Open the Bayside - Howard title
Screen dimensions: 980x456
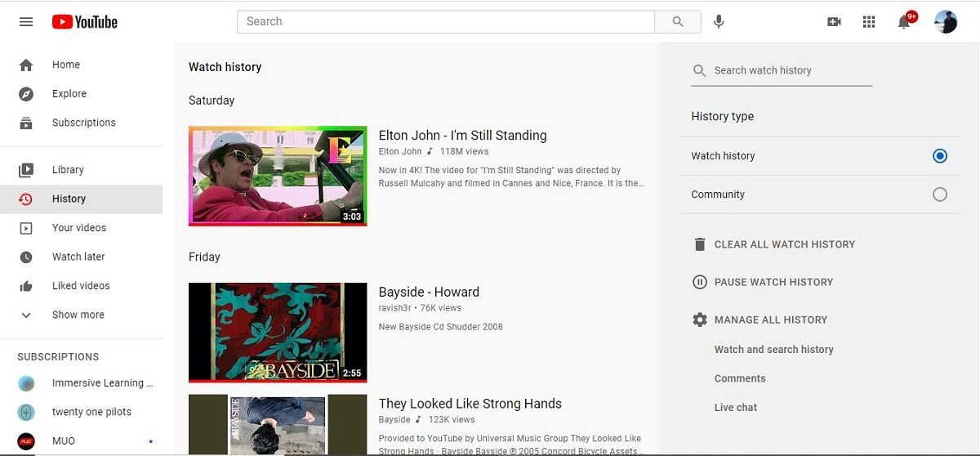[429, 293]
